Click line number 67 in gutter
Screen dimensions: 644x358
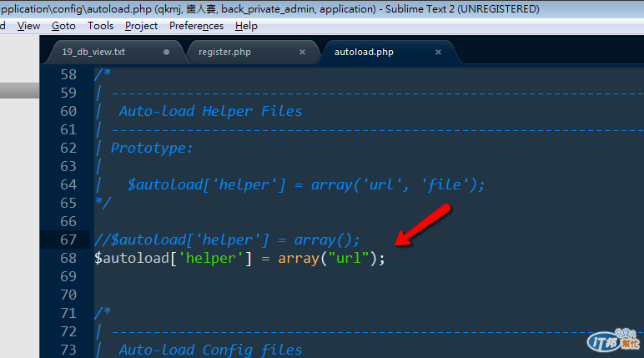(x=68, y=240)
